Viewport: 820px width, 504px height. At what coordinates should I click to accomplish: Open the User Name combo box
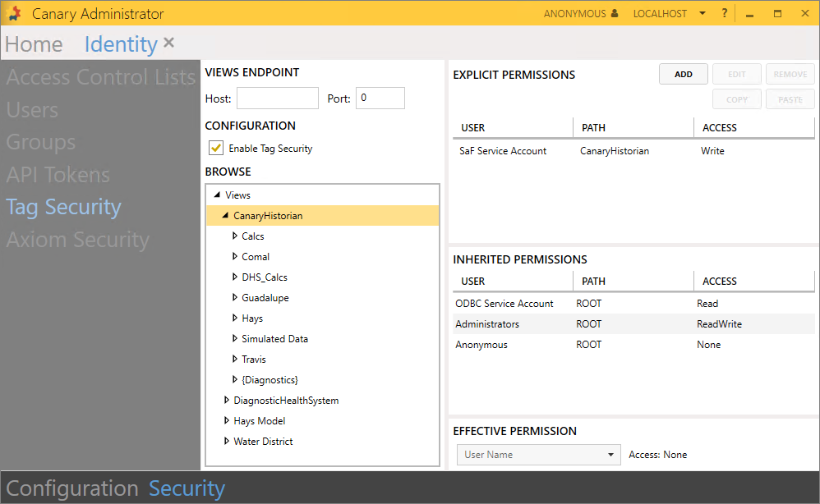(x=539, y=455)
